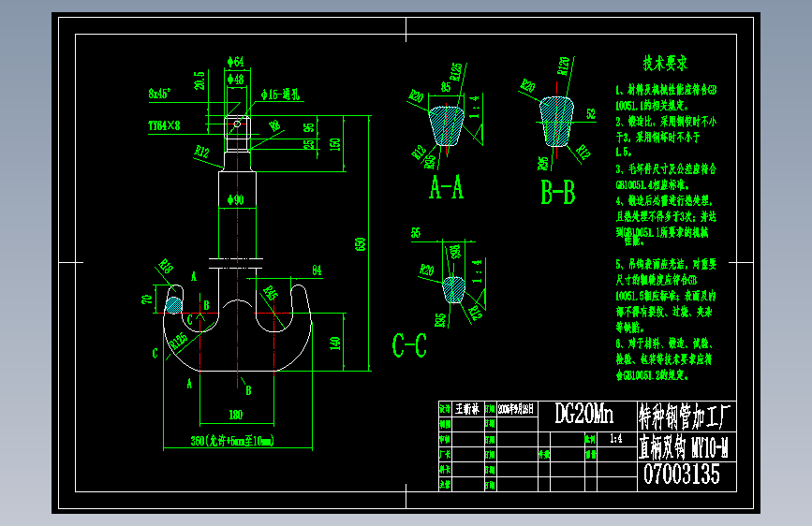Image resolution: width=812 pixels, height=526 pixels.
Task: Click the 52 dimension on section B-B
Action: (591, 114)
